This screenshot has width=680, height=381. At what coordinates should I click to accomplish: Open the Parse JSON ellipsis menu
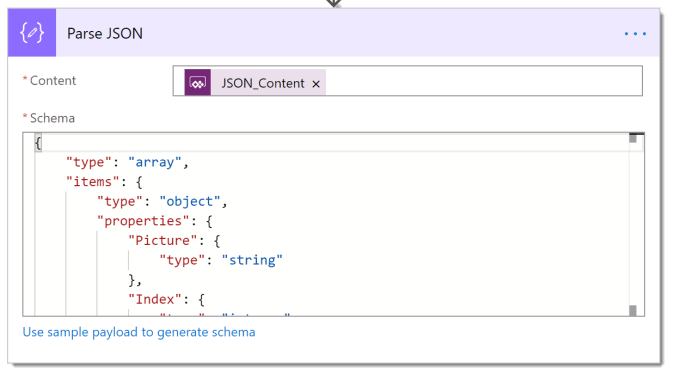[x=635, y=33]
